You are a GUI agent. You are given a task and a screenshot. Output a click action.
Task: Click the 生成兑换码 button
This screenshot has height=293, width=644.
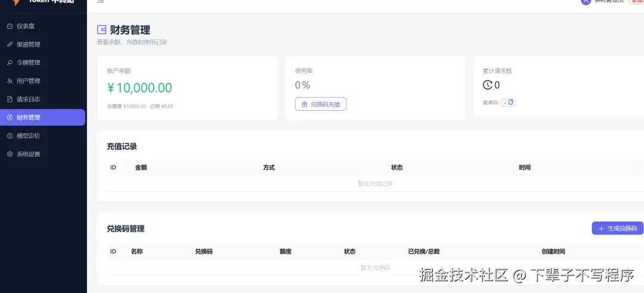617,229
